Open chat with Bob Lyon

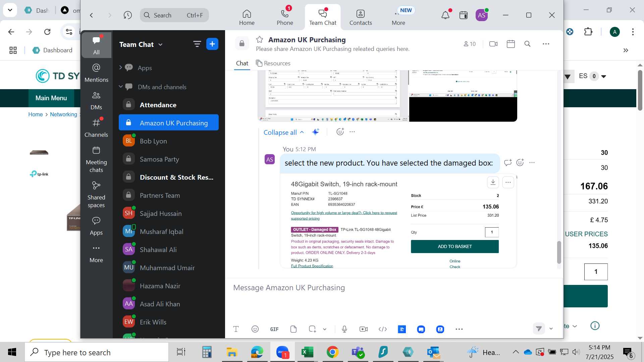(169, 141)
